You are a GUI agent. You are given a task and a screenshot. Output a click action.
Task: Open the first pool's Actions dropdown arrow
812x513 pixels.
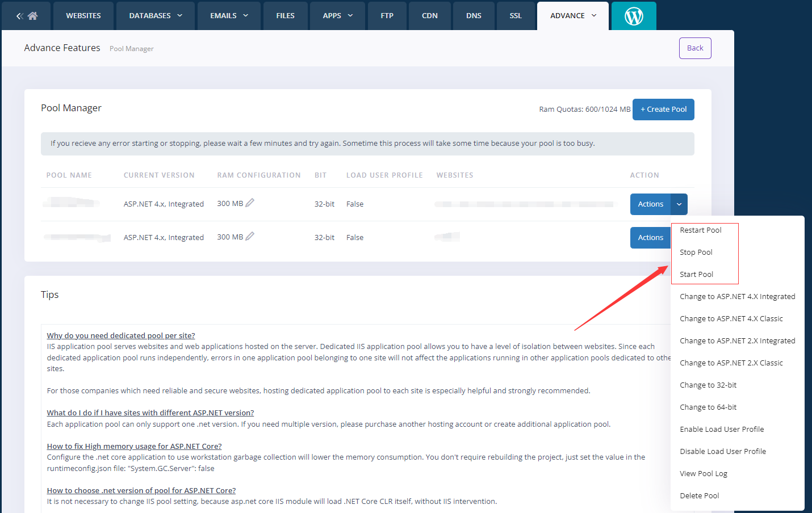[679, 204]
